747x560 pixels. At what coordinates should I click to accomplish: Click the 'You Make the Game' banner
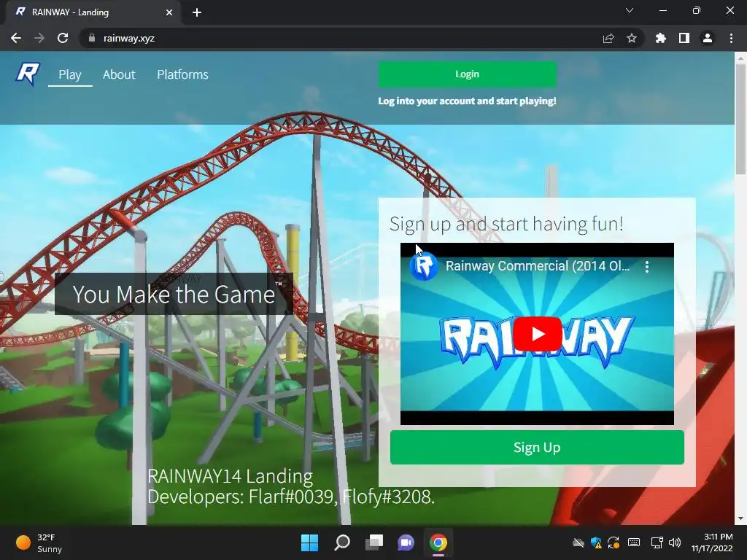pos(174,294)
